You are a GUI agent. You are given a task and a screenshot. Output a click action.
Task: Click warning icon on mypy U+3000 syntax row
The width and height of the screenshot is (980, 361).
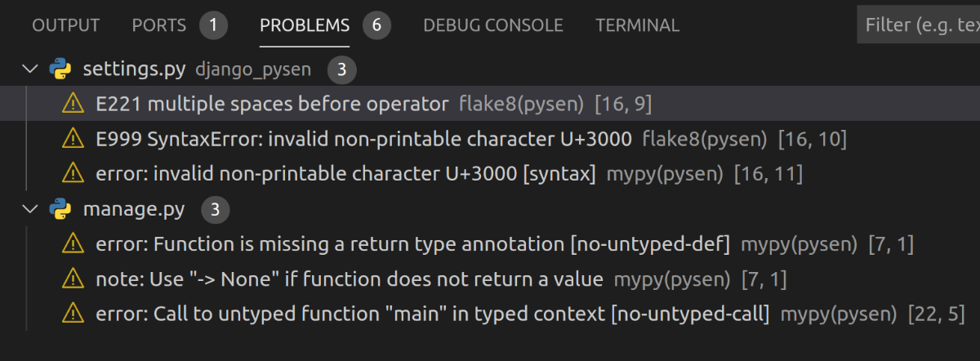[x=73, y=173]
